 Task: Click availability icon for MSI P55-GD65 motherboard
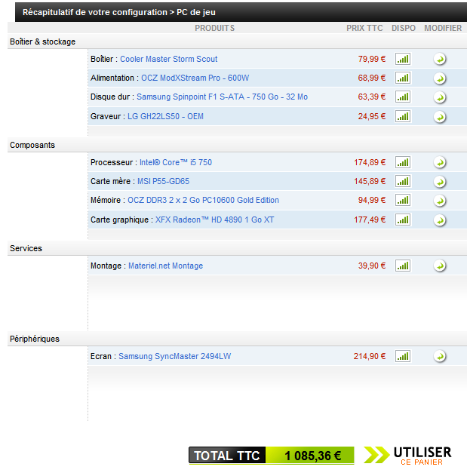pos(403,182)
